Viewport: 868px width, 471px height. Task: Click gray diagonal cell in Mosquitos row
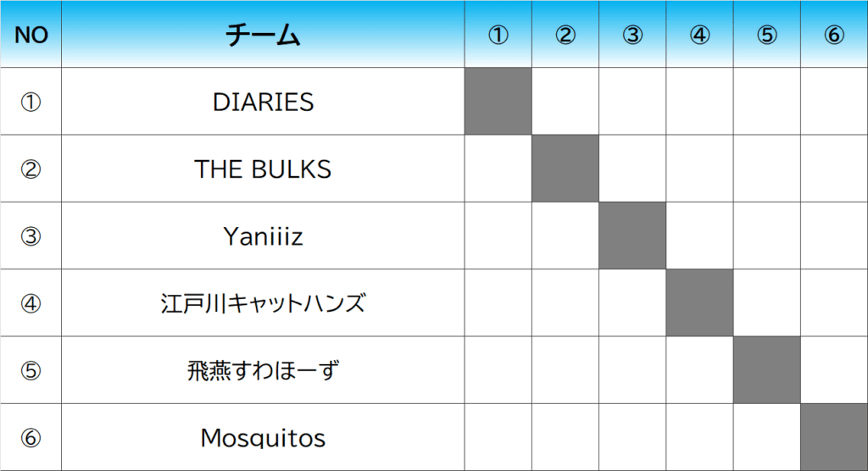834,437
